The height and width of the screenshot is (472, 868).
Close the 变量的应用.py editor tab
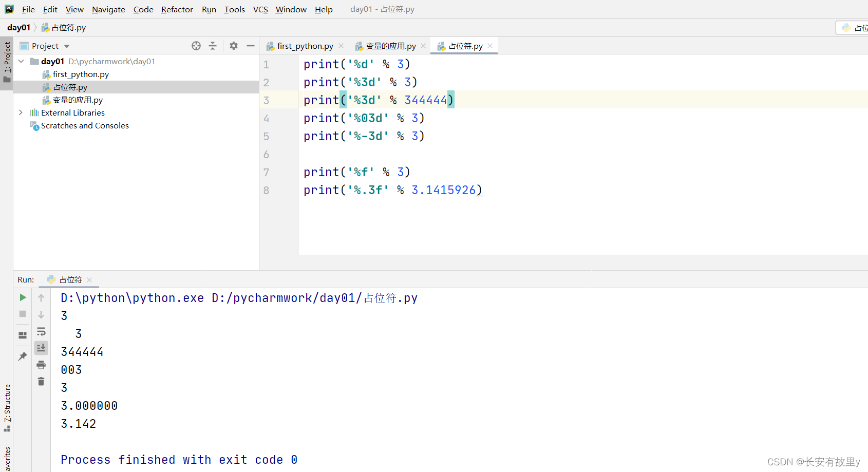click(x=423, y=46)
